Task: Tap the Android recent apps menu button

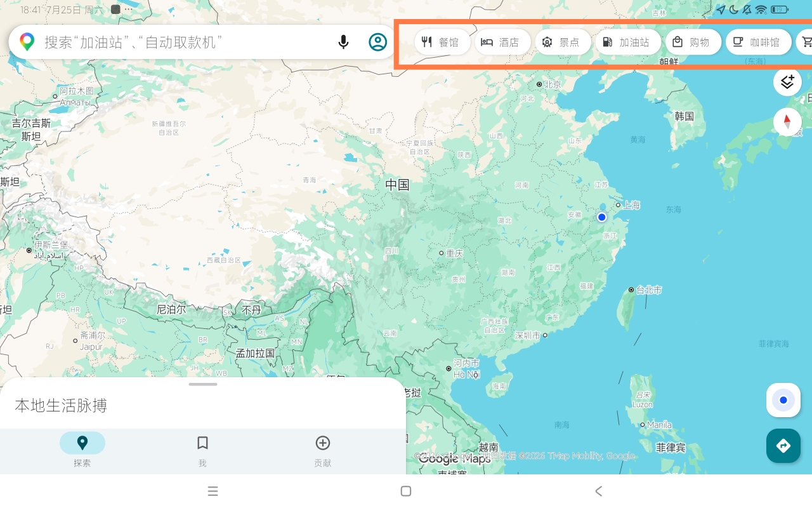Action: coord(213,491)
